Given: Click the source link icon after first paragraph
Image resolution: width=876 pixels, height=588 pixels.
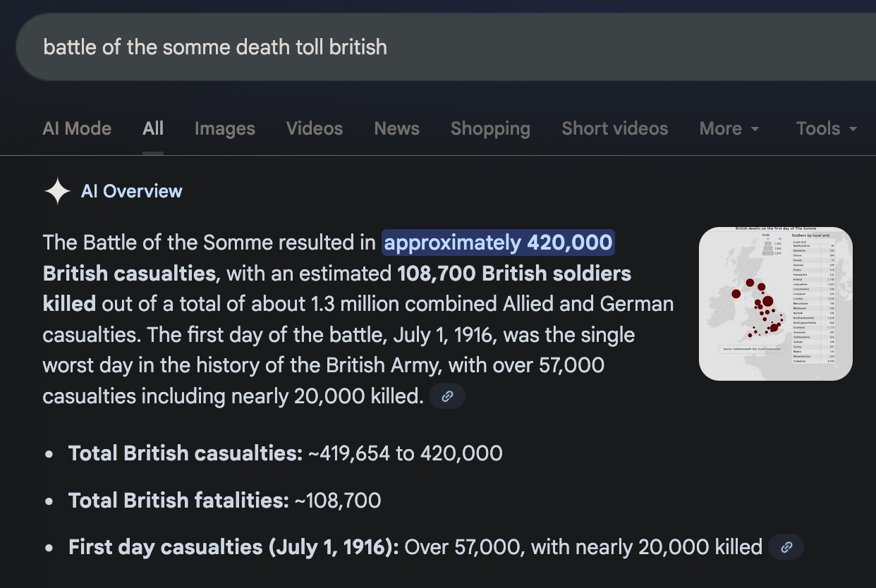Looking at the screenshot, I should coord(447,396).
